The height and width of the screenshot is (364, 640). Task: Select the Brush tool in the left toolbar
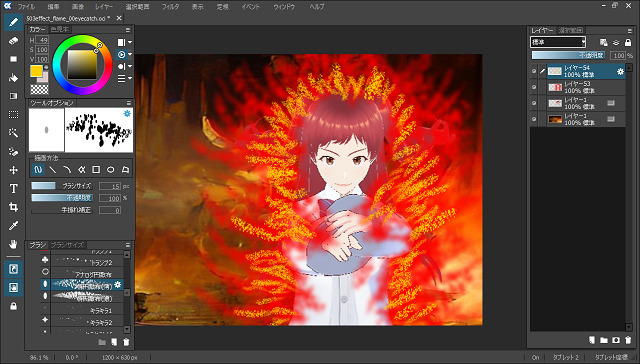pos(13,22)
